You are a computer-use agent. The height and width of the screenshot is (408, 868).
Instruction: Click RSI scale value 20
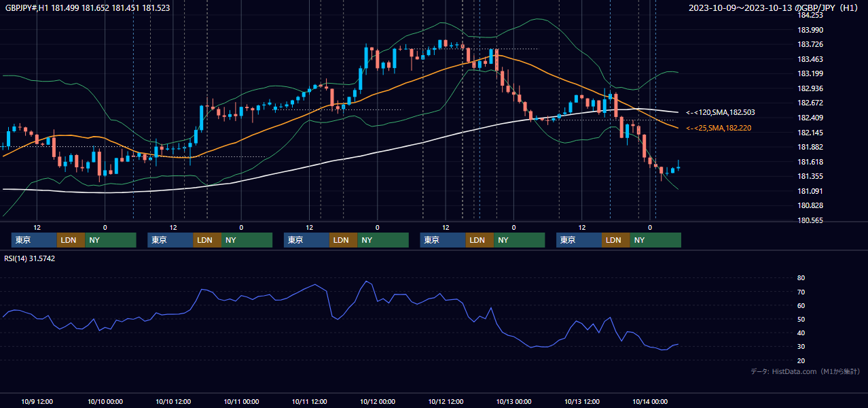pyautogui.click(x=801, y=360)
